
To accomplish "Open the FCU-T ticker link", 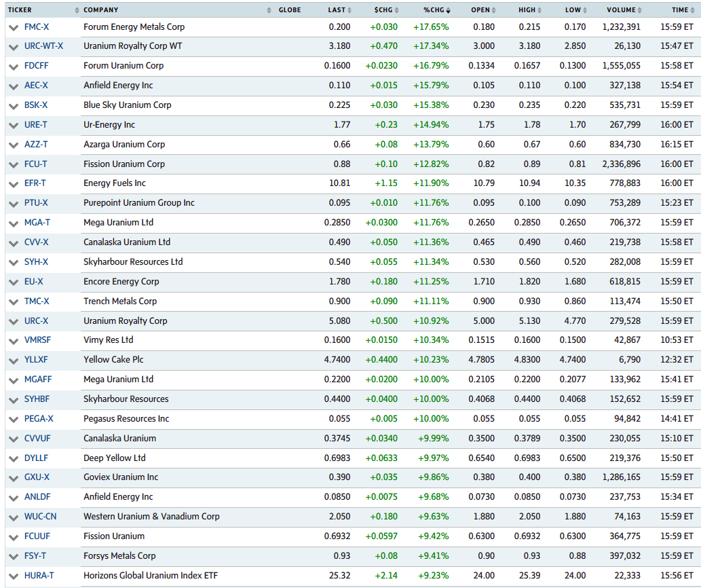I will [x=36, y=164].
